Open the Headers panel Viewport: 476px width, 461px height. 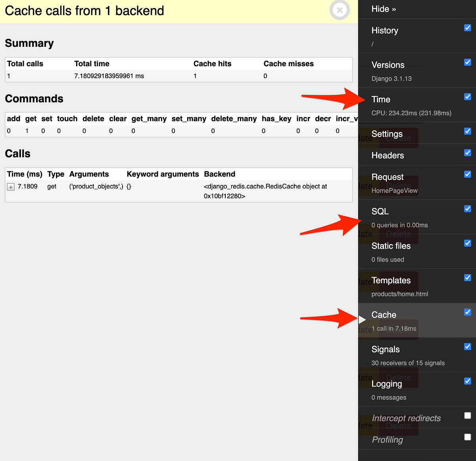coord(388,155)
